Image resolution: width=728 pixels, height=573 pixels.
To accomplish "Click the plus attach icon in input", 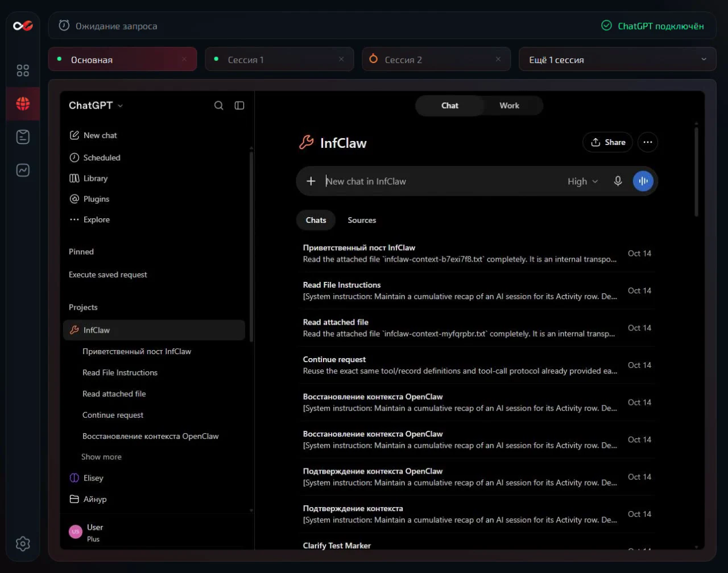I will point(311,181).
